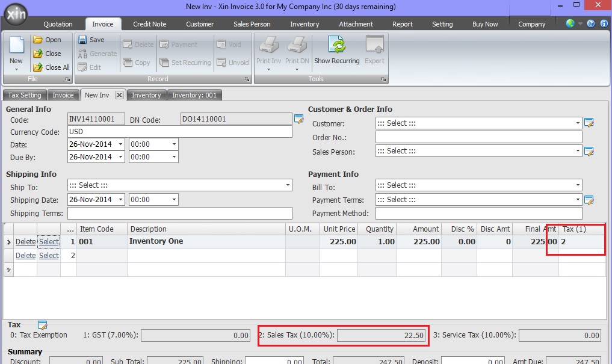The image size is (612, 364).
Task: Click Set Recurring in the Record group
Action: click(185, 63)
